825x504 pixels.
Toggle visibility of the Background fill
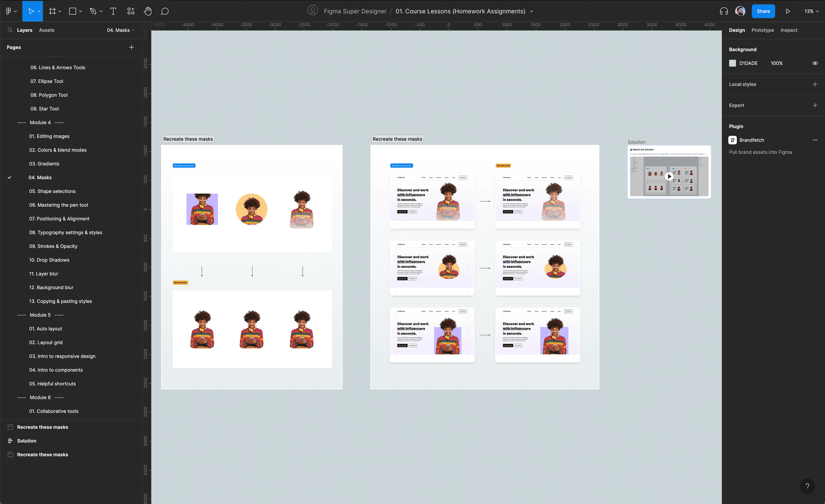pyautogui.click(x=815, y=63)
